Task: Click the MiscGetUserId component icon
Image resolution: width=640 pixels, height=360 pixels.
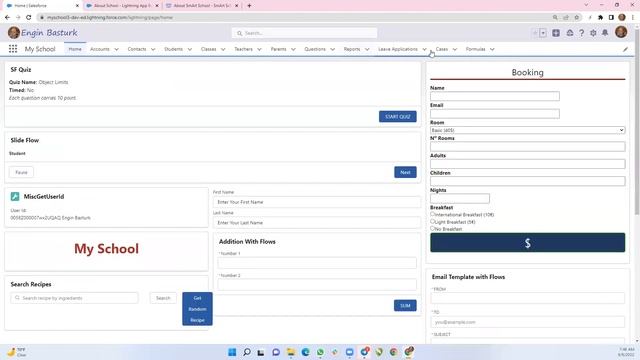Action: point(15,196)
